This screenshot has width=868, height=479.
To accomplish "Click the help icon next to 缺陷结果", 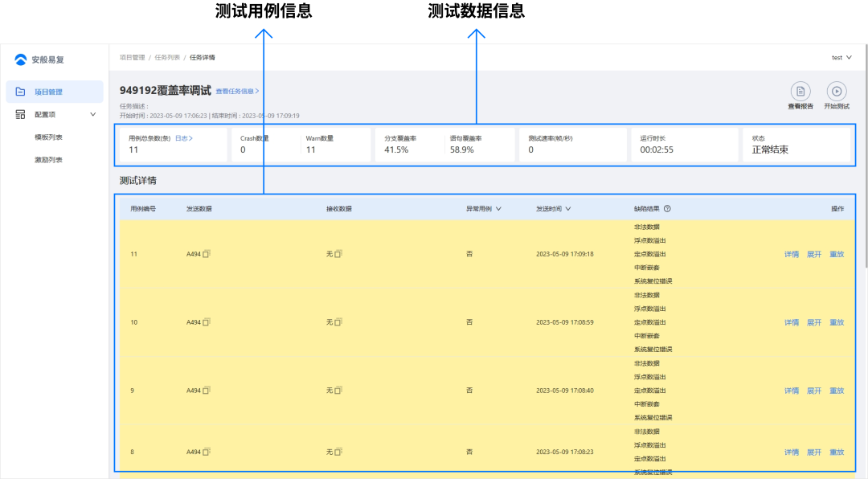I will tap(667, 209).
